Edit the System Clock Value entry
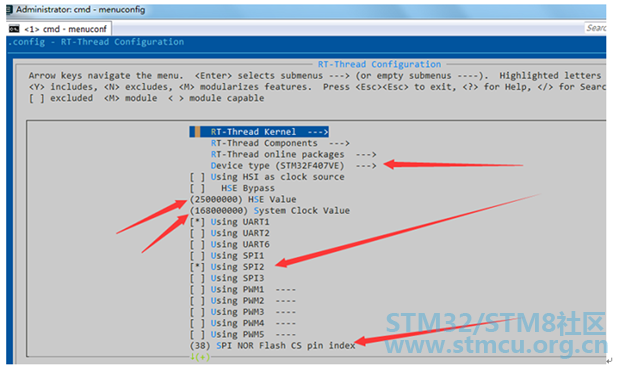Screen dimensions: 617x368 (270, 211)
